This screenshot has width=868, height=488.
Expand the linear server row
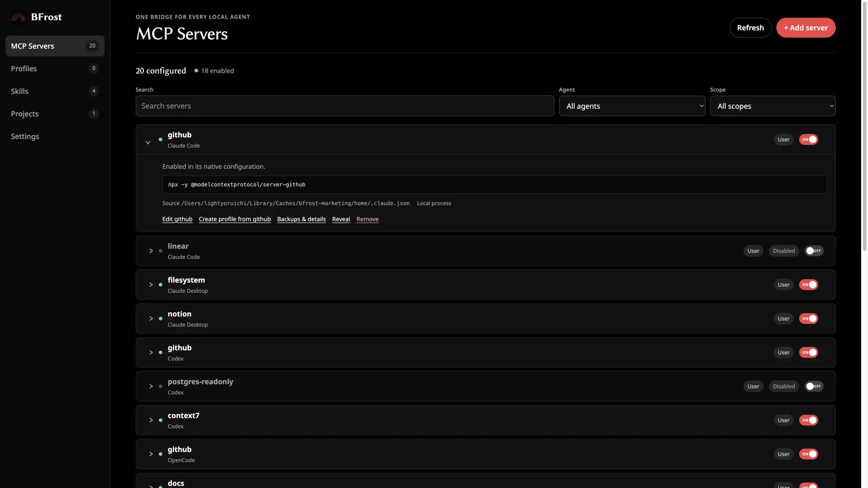(x=151, y=251)
